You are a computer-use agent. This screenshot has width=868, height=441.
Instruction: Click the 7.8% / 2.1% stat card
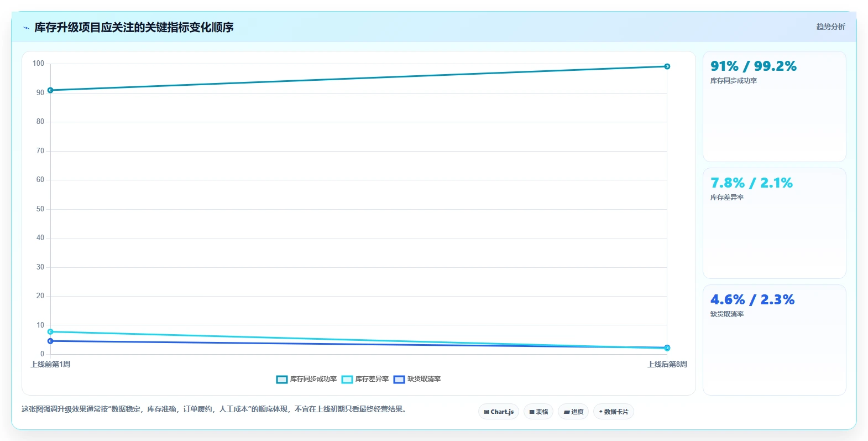(x=775, y=224)
